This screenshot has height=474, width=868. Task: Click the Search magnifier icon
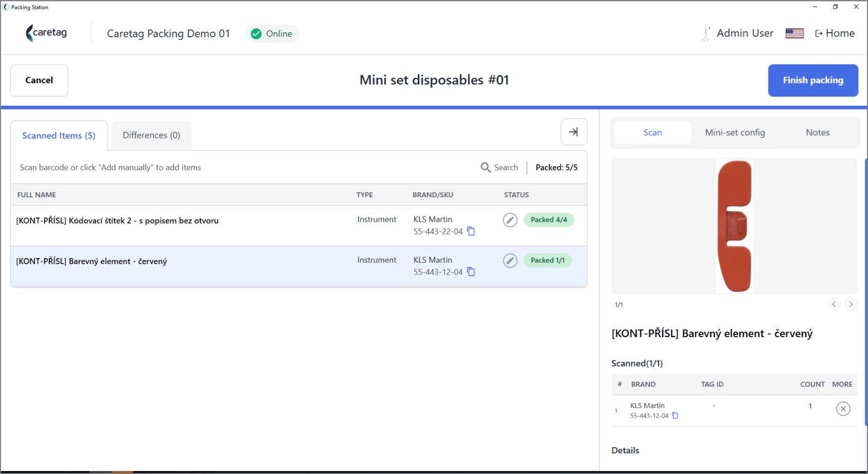pos(485,168)
